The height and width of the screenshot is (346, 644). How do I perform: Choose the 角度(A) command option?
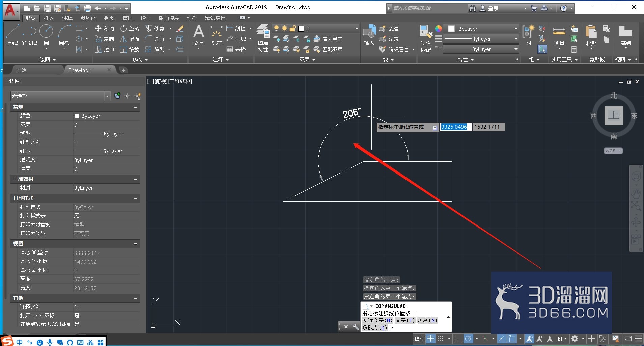(x=427, y=320)
